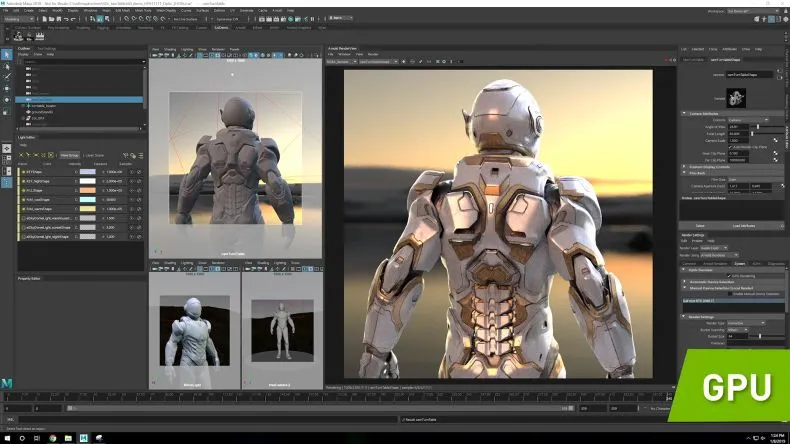The height and width of the screenshot is (444, 790).
Task: Click the Paint Selection brush tool
Action: pos(7,76)
